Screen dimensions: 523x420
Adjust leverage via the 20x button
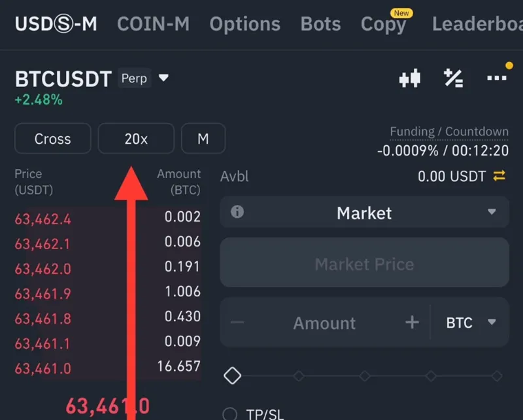click(136, 139)
